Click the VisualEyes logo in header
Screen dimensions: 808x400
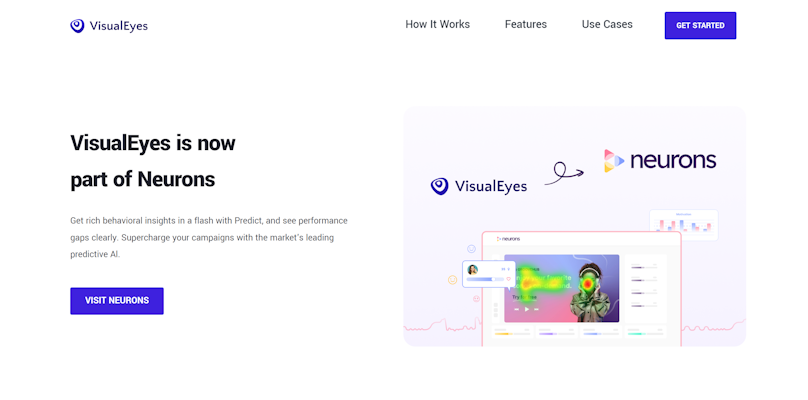click(109, 26)
